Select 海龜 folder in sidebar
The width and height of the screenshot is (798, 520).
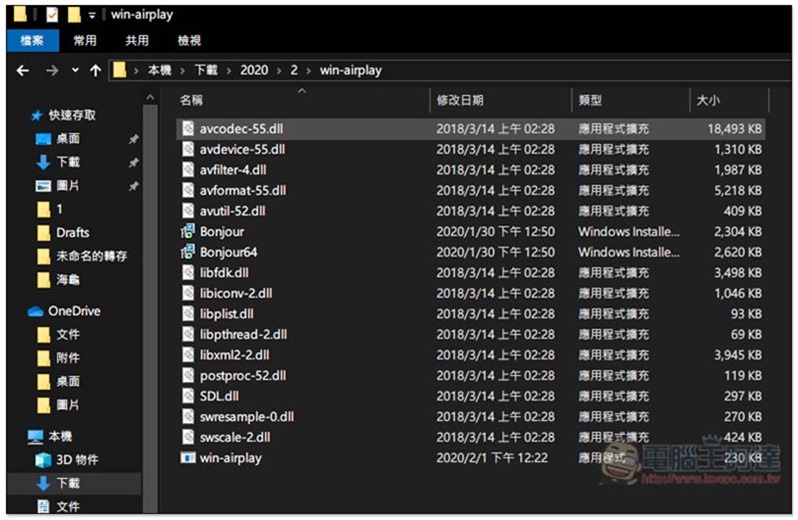(x=68, y=279)
